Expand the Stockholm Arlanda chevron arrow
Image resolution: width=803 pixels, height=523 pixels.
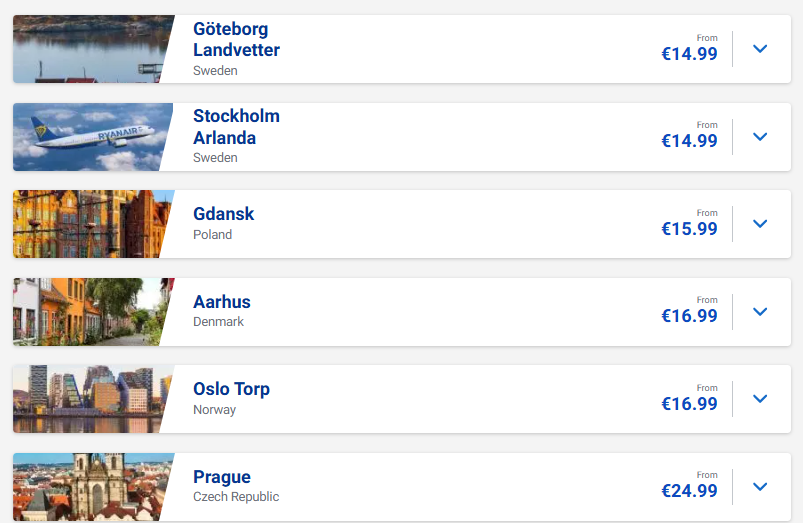(x=760, y=137)
